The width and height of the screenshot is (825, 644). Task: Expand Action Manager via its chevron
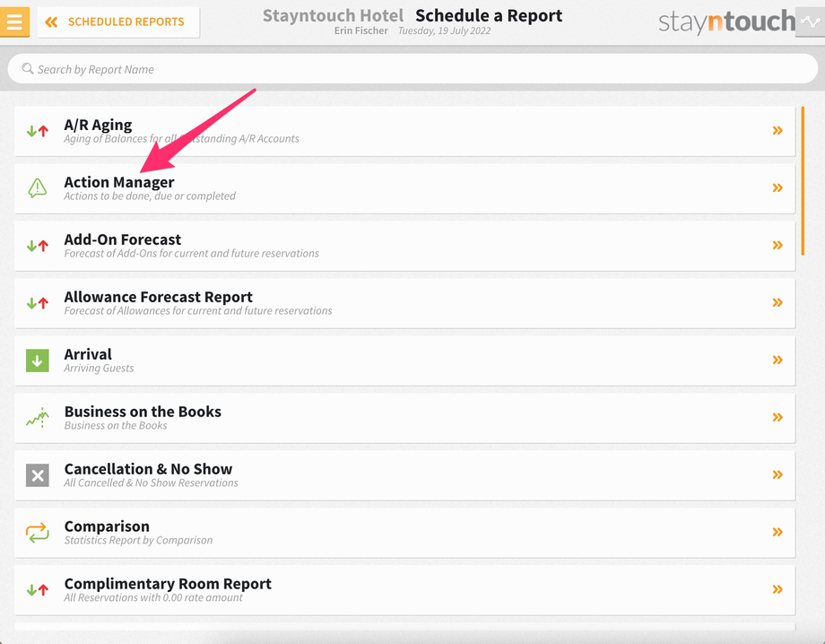click(777, 187)
